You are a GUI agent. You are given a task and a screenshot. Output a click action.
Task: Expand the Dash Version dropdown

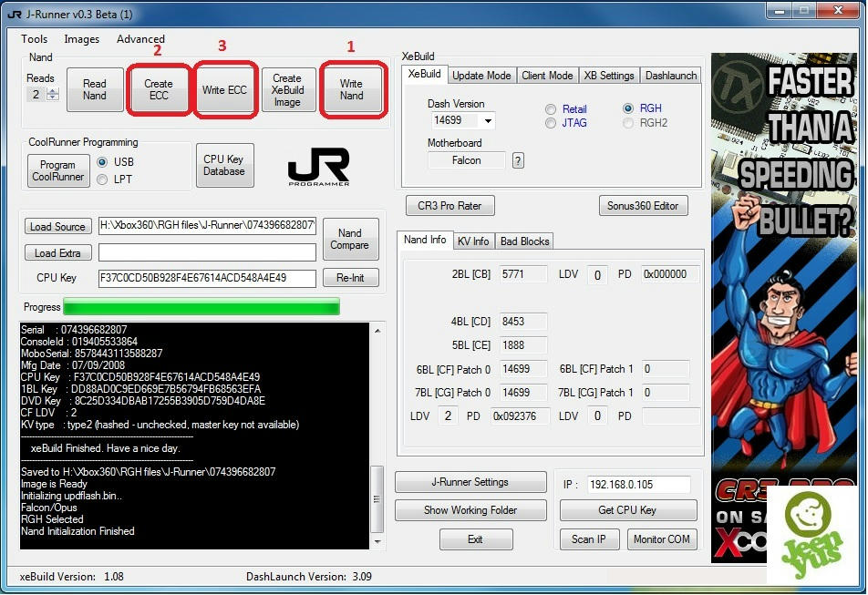pos(488,120)
